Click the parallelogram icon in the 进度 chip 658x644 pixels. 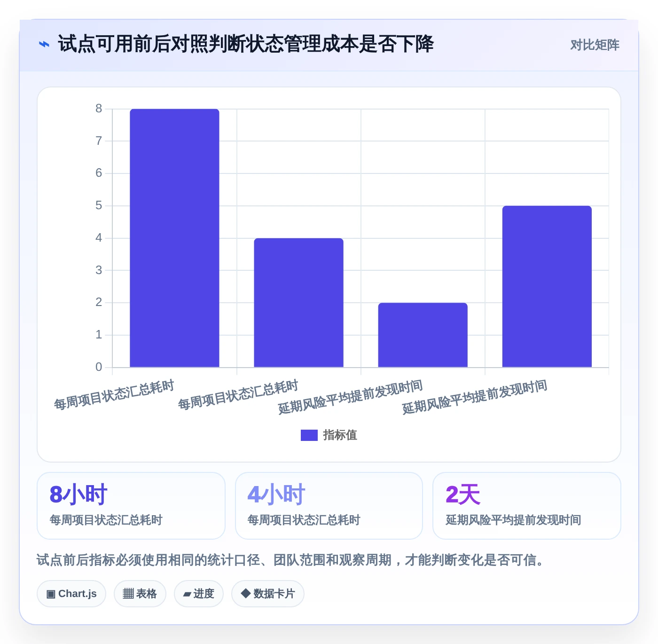(187, 594)
